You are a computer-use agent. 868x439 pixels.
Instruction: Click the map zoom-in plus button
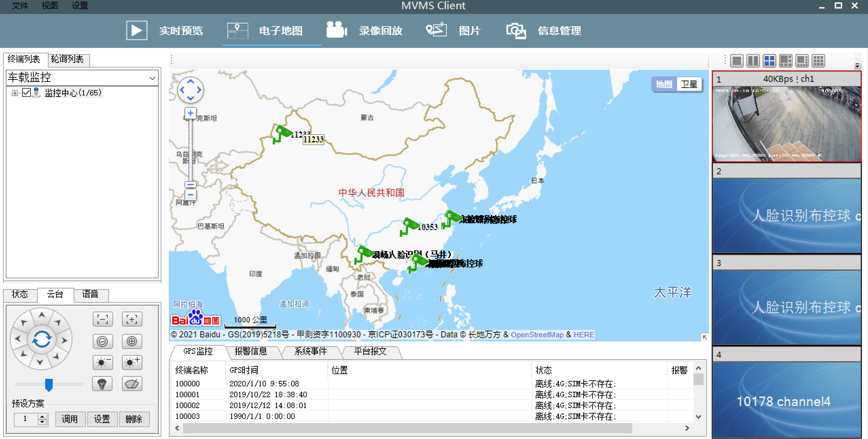click(191, 113)
